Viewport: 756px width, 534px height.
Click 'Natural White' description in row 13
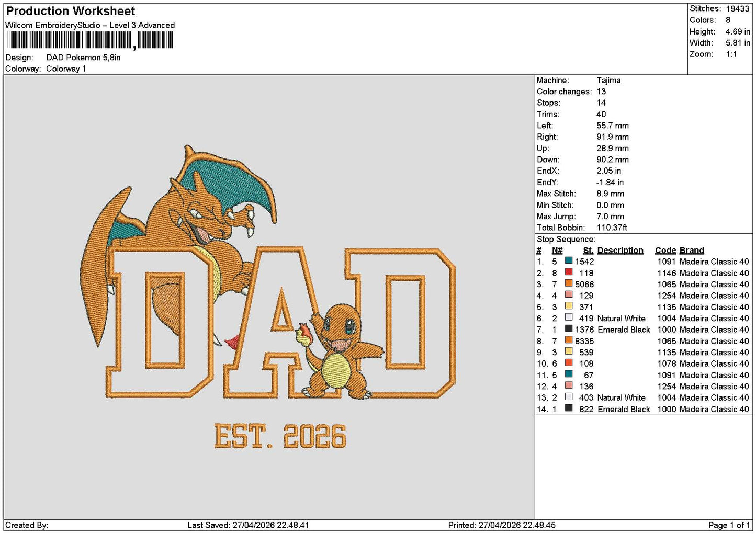(622, 398)
